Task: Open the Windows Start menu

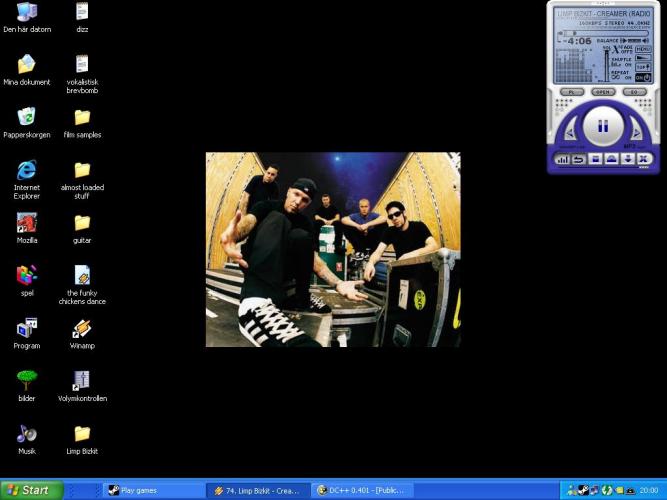Action: 30,491
